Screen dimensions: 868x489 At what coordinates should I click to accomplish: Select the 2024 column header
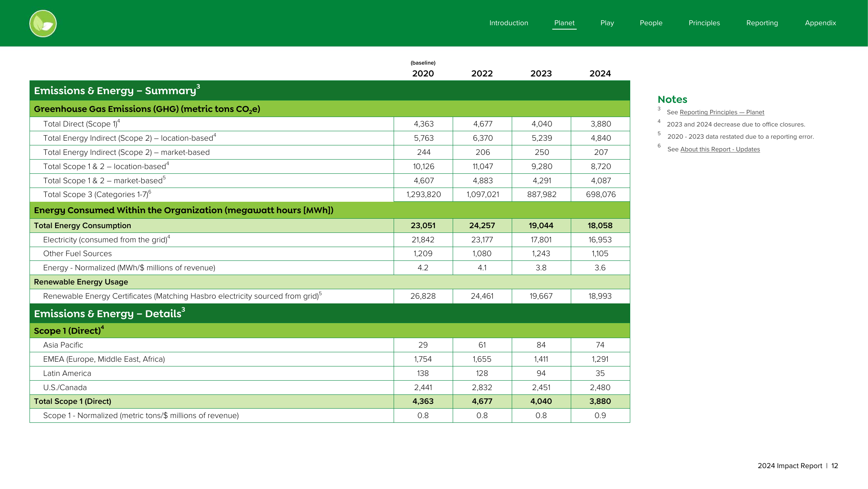(600, 74)
